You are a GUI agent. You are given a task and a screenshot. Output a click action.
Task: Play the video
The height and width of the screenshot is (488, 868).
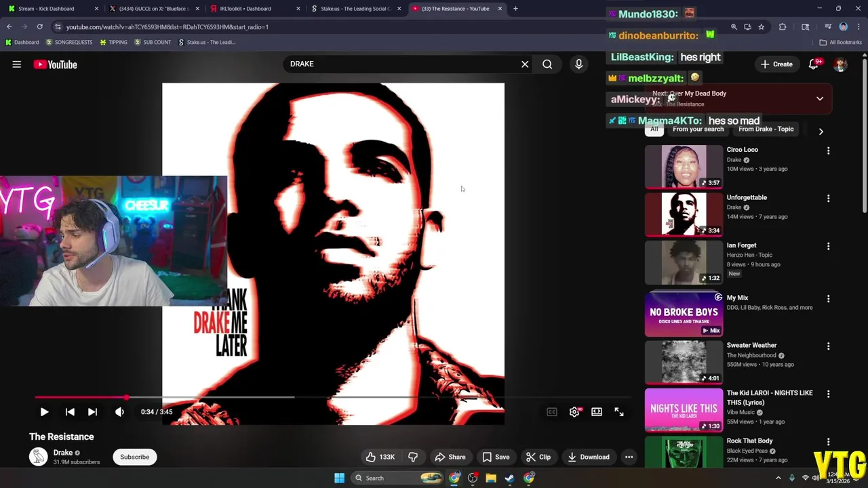click(44, 411)
